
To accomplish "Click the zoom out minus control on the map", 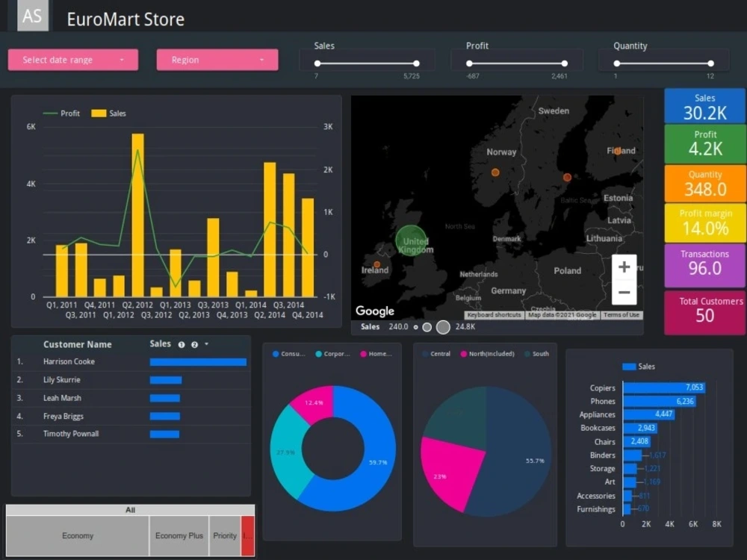I will coord(624,292).
